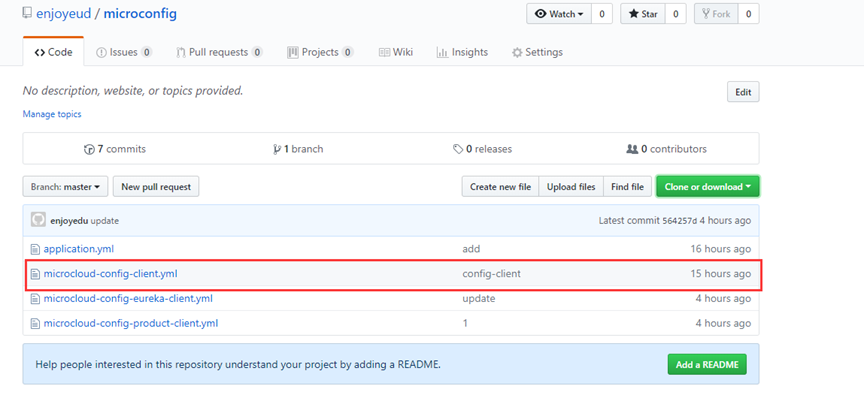Click Edit to change the repository description
Screen dimensions: 864x395
(743, 92)
